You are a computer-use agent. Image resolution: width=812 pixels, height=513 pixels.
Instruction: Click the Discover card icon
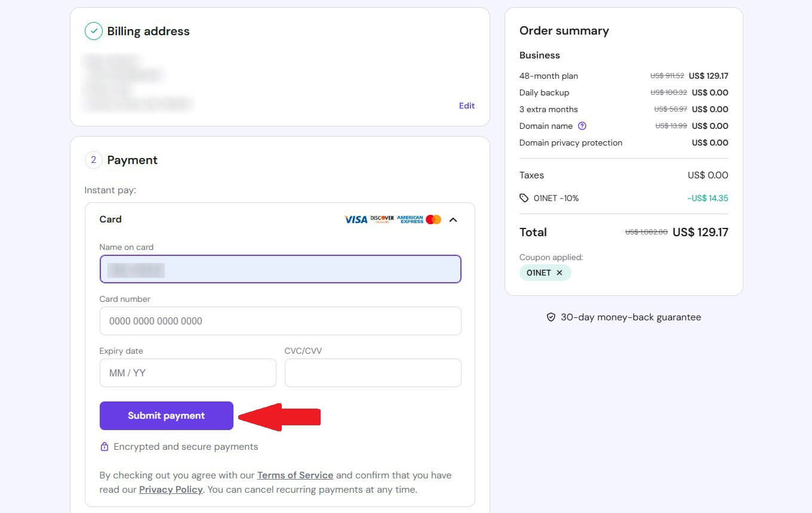click(x=383, y=219)
